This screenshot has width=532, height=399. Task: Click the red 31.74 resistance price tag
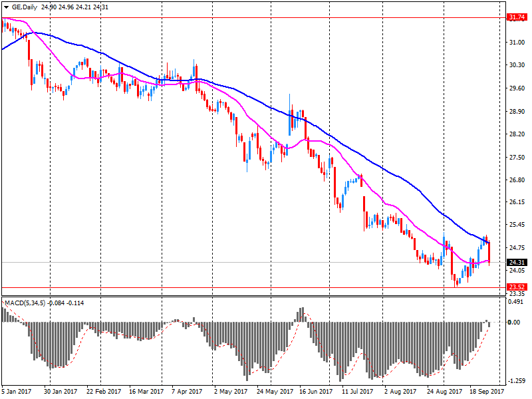[517, 17]
